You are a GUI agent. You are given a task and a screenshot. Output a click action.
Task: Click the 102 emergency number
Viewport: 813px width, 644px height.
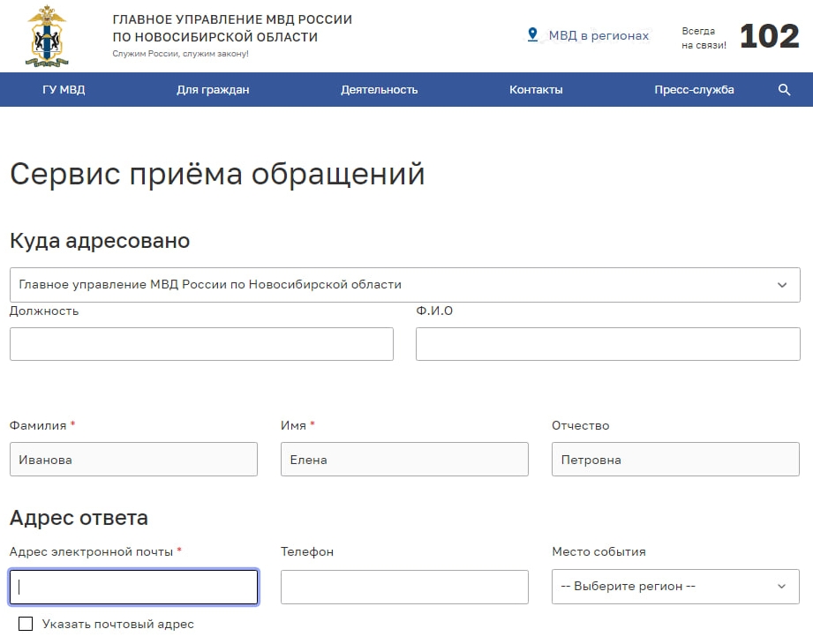769,36
